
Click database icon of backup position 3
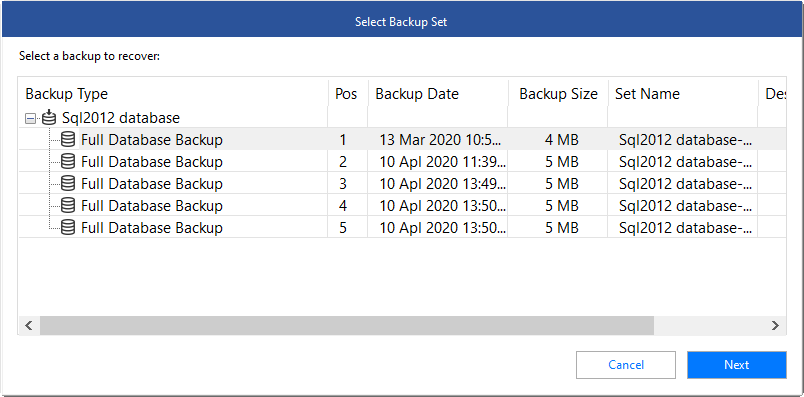[68, 184]
